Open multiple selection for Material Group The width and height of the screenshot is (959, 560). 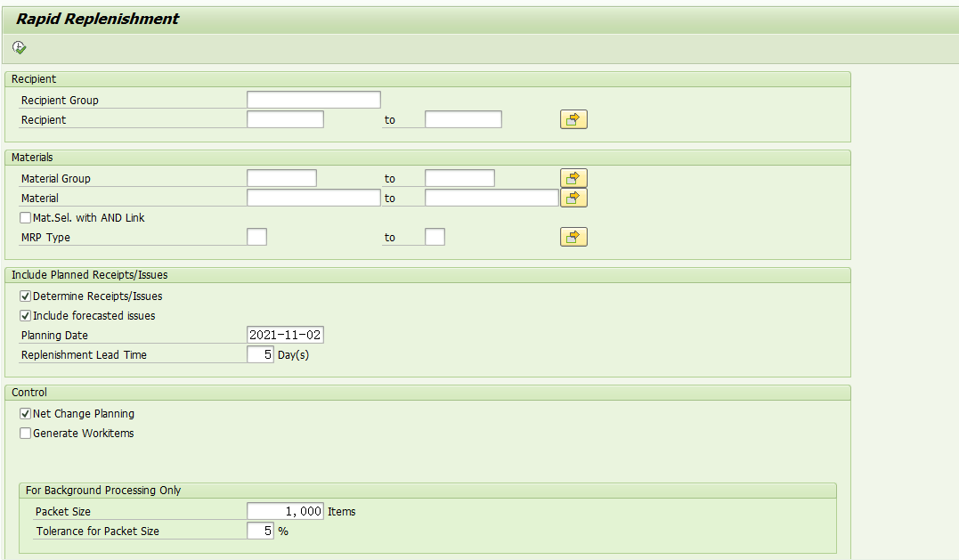tap(573, 178)
